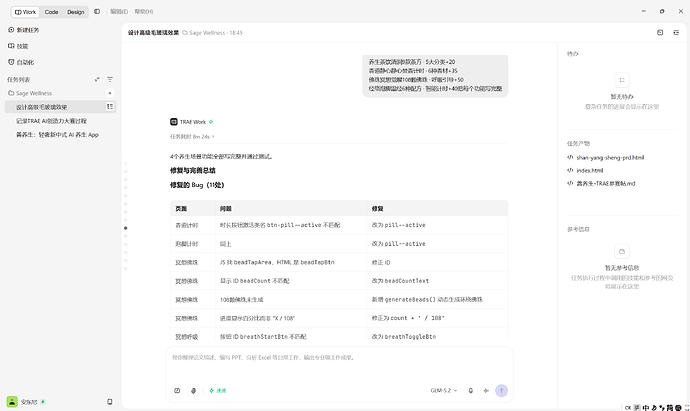Open the GLM-5.2 model dropdown
The image size is (690, 411).
(x=444, y=391)
